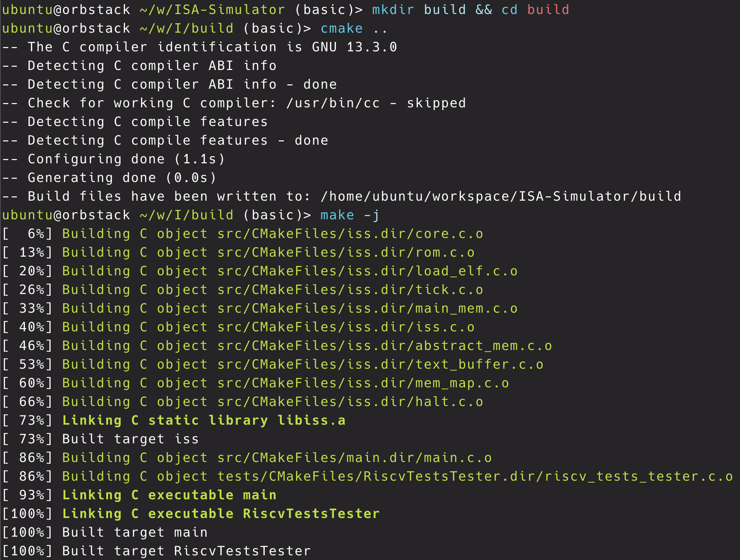The width and height of the screenshot is (740, 560).
Task: Click the 'Built target RiscvTestsTester' line
Action: pyautogui.click(x=186, y=551)
